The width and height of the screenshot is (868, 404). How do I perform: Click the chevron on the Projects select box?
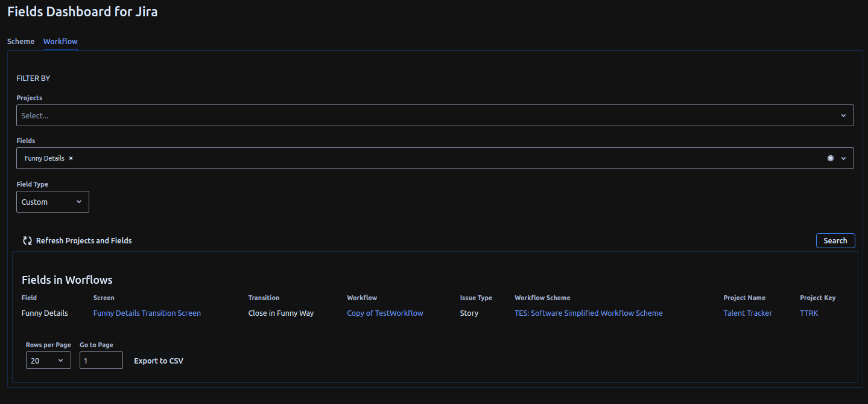click(843, 115)
